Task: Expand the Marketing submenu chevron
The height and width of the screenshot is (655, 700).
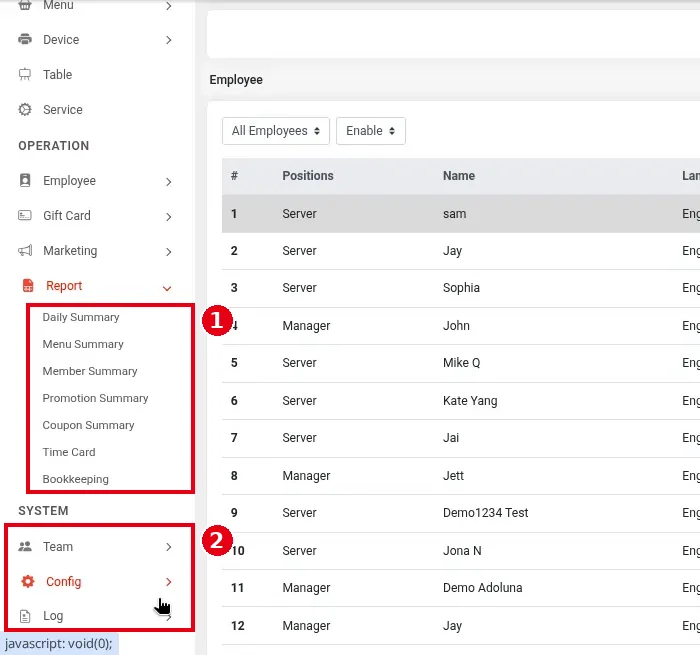Action: 168,252
